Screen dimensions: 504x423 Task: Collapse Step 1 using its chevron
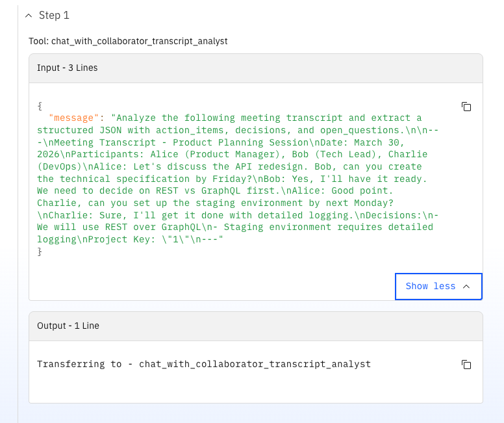28,16
